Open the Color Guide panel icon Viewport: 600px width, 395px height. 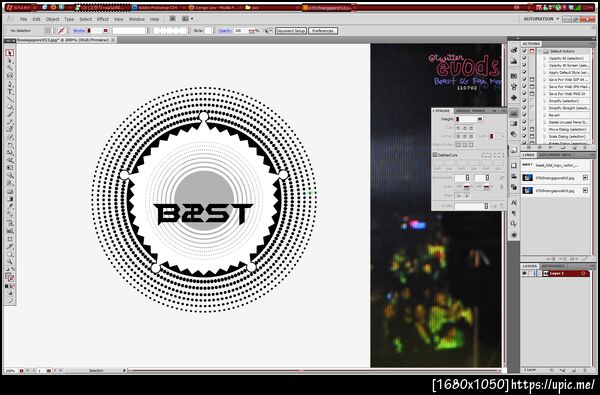point(514,61)
